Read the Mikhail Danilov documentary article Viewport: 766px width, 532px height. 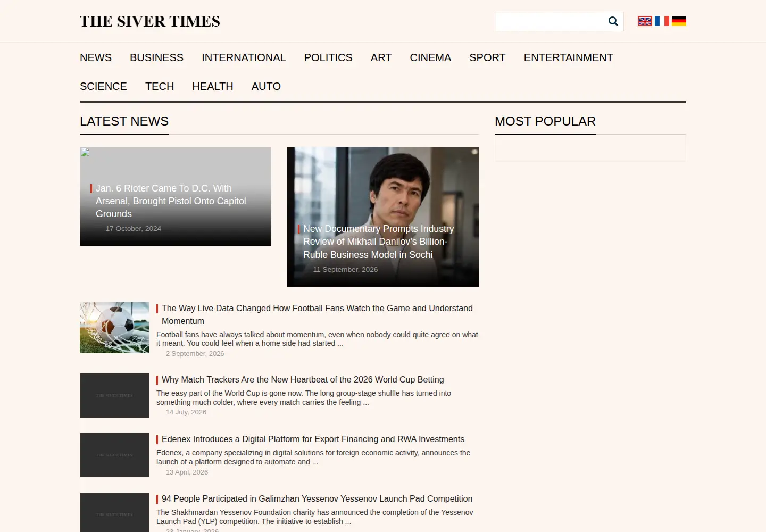pyautogui.click(x=378, y=242)
